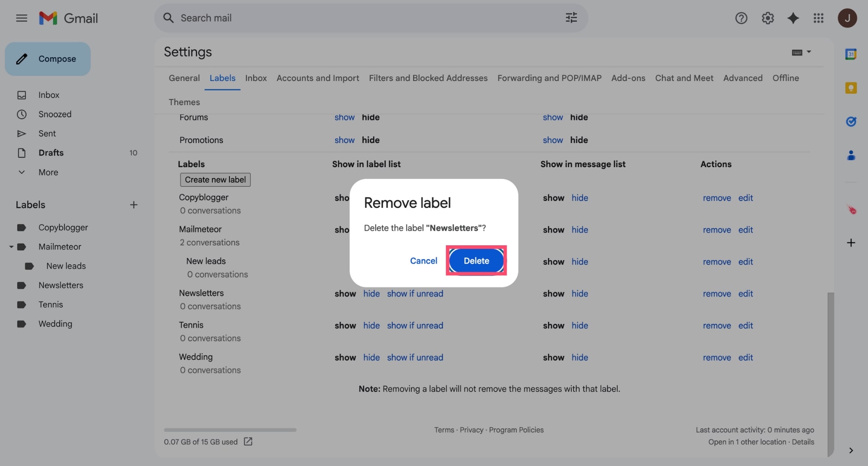This screenshot has width=868, height=466.
Task: Click the Help question mark icon
Action: (x=741, y=18)
